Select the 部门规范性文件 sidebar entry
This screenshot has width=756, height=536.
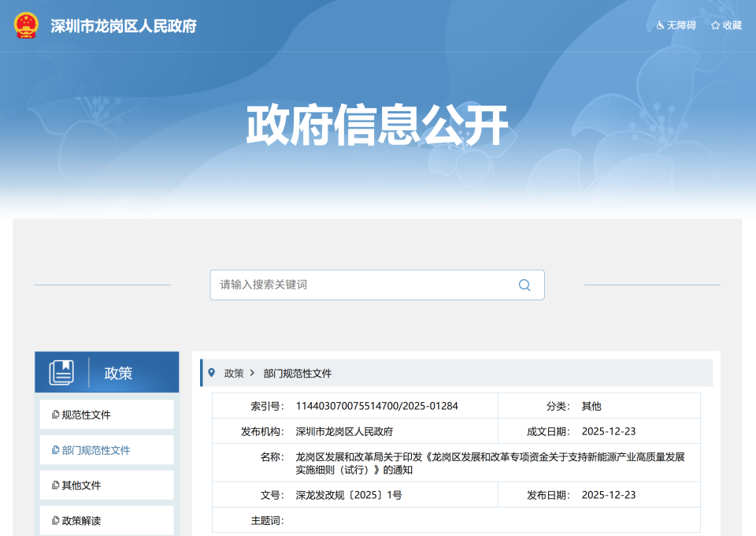pyautogui.click(x=94, y=449)
